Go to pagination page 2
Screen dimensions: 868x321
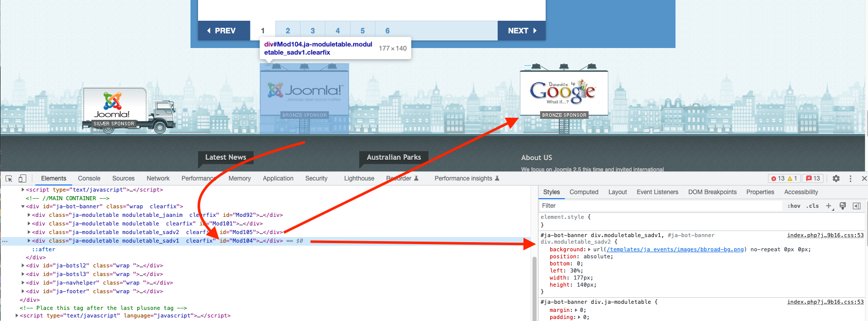(288, 31)
